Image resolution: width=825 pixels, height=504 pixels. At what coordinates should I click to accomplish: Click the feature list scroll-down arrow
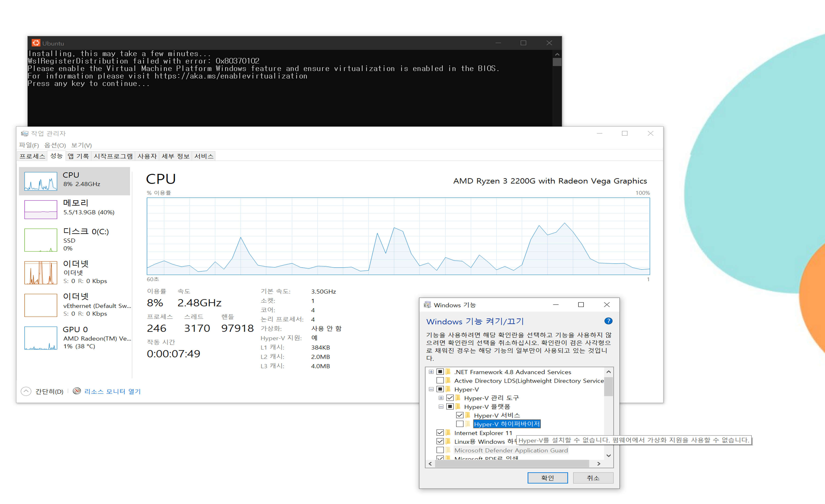coord(608,456)
